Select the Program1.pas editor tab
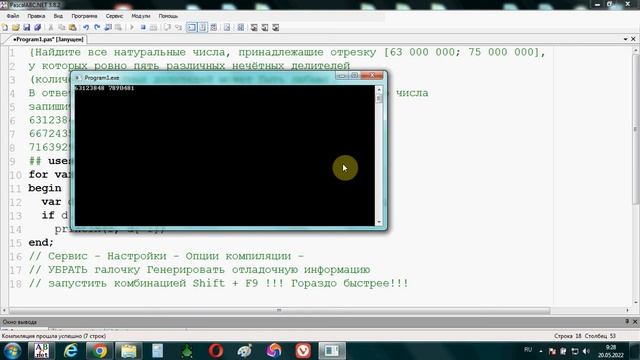The width and height of the screenshot is (640, 360). pos(47,39)
